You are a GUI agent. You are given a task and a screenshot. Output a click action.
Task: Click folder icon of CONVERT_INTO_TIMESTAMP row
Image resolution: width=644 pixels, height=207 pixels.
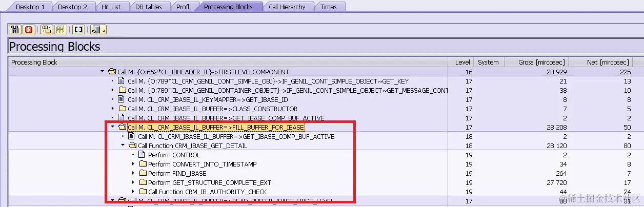[143, 164]
